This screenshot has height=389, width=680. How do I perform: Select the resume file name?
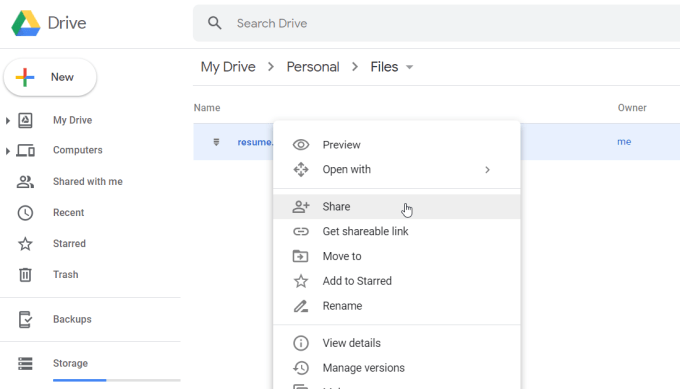pos(255,142)
